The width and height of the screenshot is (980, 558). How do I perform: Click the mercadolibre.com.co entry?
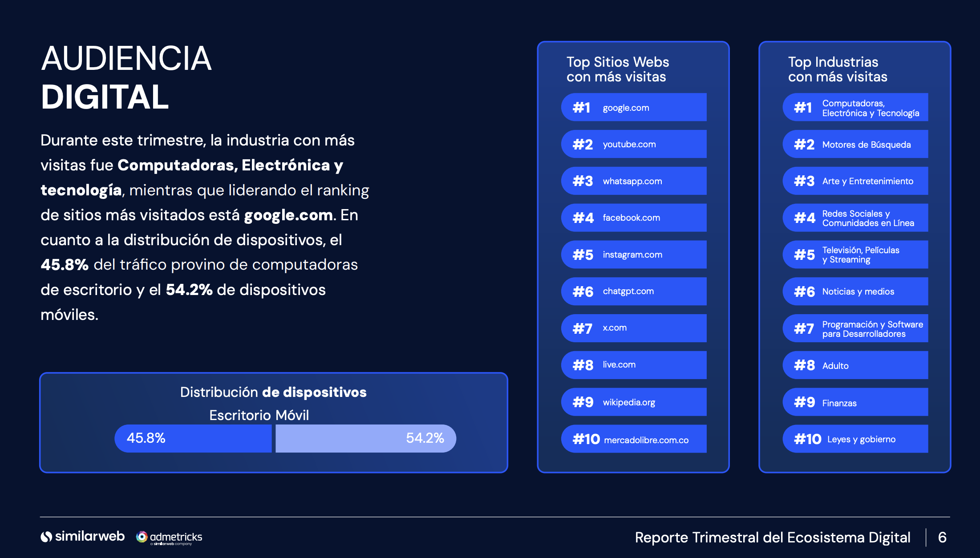click(633, 439)
